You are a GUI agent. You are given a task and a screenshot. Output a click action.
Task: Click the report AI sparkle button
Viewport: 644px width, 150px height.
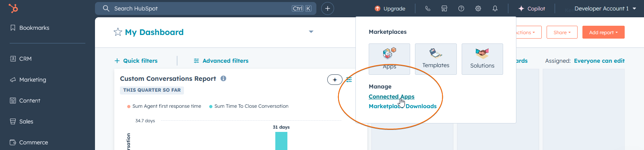(335, 80)
